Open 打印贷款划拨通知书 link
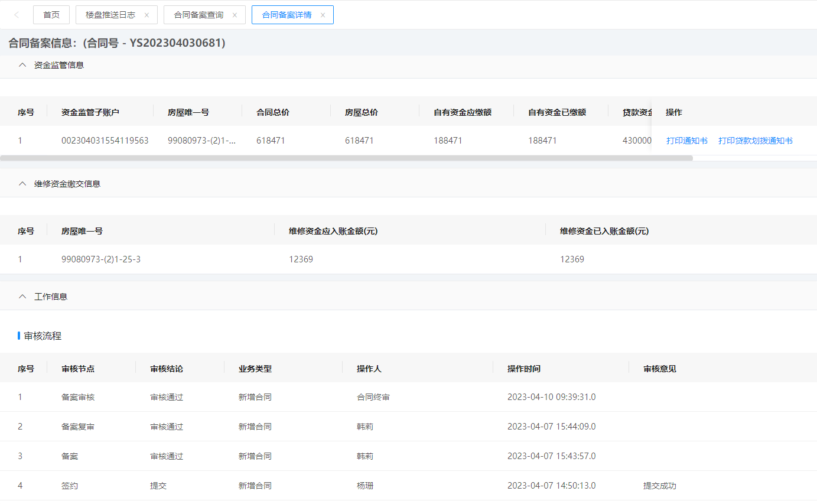Image resolution: width=817 pixels, height=504 pixels. 756,141
